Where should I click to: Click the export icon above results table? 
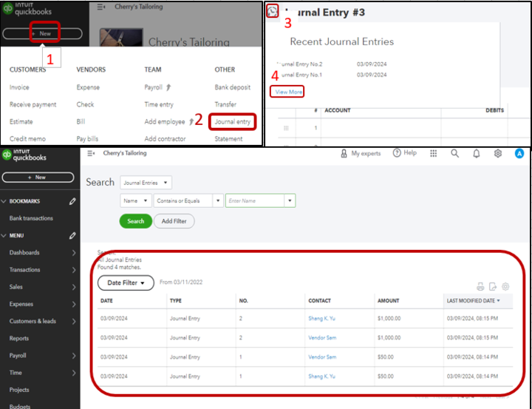493,287
